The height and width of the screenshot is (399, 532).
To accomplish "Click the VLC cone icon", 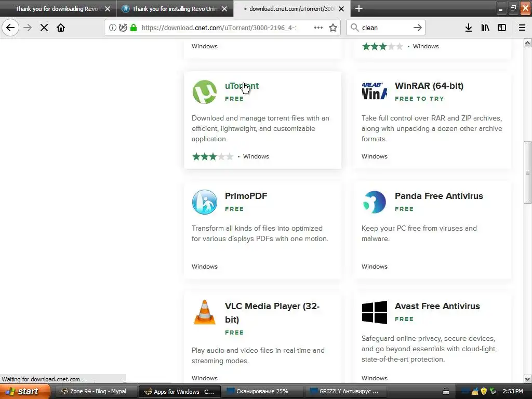I will point(205,312).
